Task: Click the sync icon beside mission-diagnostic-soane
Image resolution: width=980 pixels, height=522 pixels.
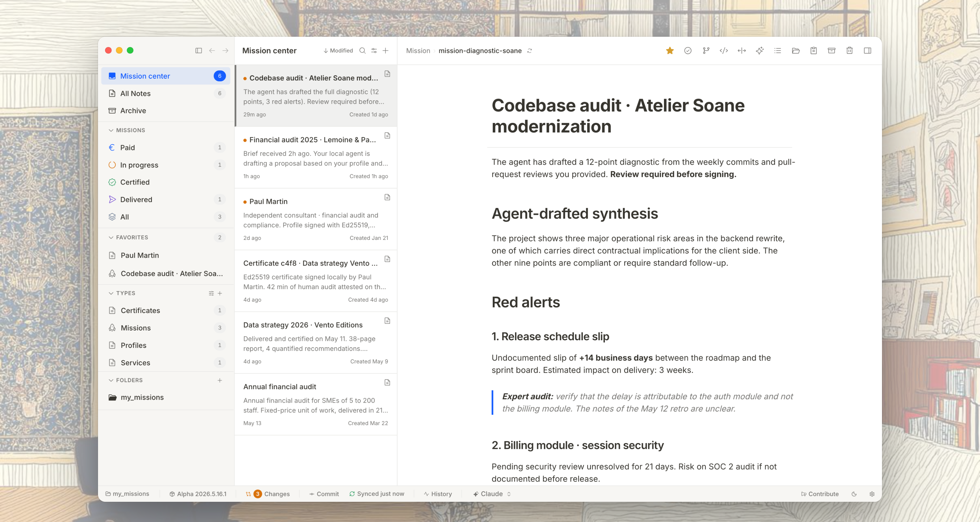Action: (529, 50)
